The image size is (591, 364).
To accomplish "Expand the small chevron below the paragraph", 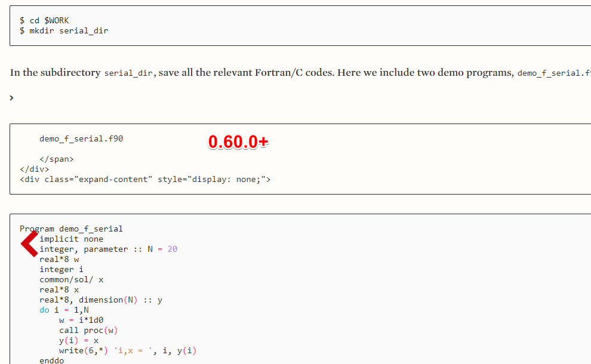I will pyautogui.click(x=12, y=98).
